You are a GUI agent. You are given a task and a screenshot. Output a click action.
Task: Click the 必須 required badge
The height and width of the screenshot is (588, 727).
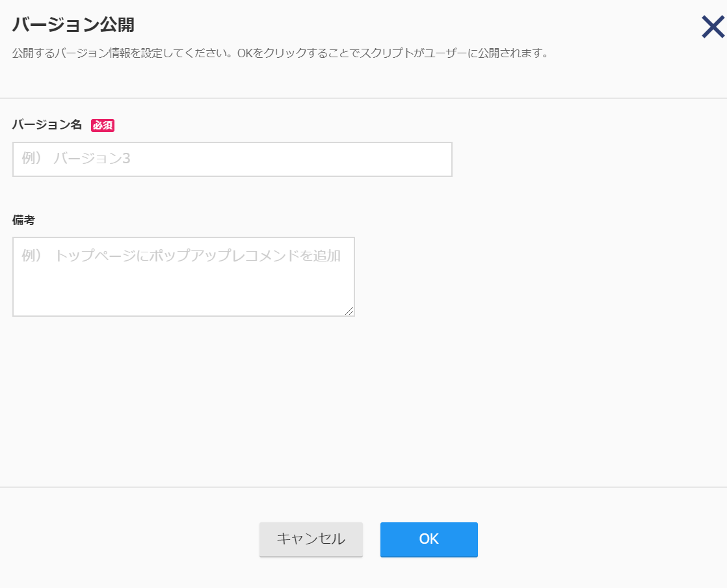coord(103,125)
